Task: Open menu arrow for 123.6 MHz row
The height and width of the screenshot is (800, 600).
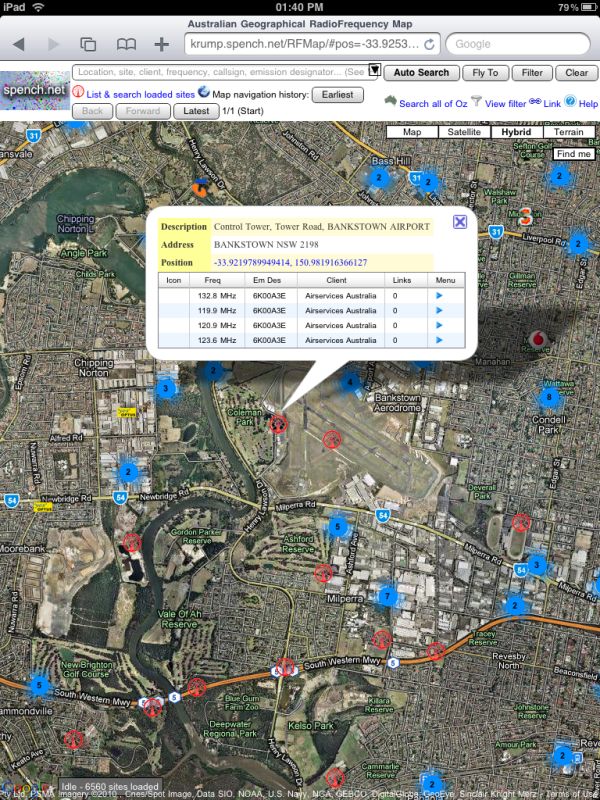Action: pos(439,340)
